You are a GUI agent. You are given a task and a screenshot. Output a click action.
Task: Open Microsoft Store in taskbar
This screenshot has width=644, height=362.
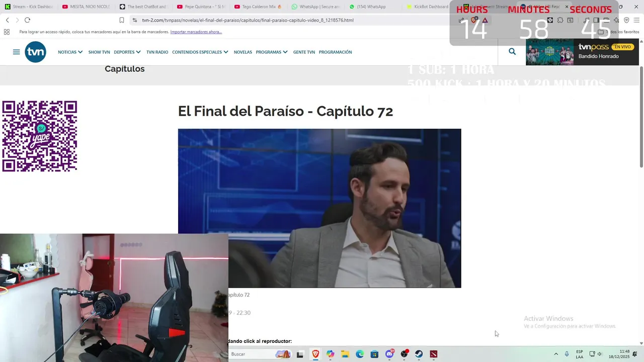374,354
